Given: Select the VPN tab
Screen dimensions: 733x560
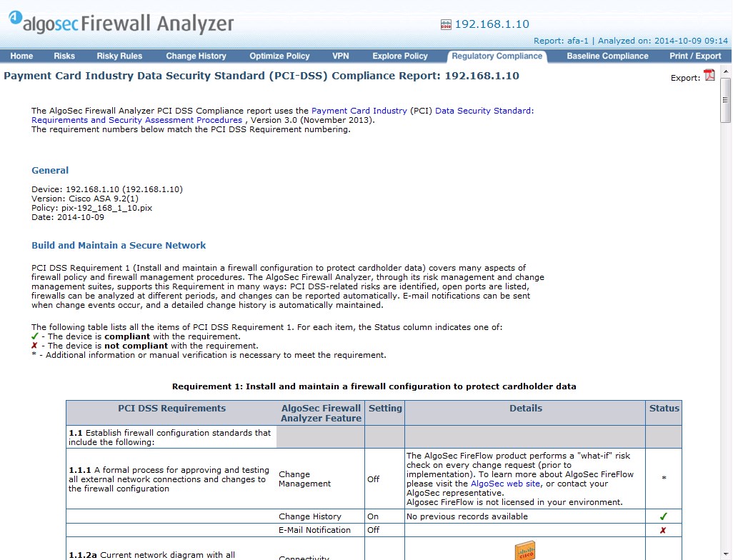Looking at the screenshot, I should click(x=341, y=56).
